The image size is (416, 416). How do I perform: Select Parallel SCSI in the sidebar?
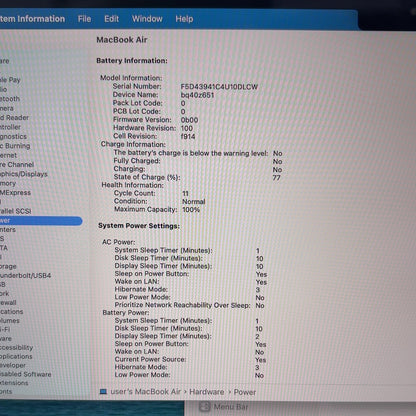(x=15, y=211)
